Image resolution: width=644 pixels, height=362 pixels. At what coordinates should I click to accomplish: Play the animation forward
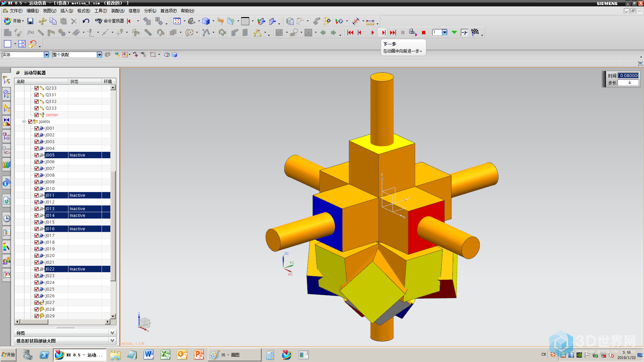tap(372, 33)
